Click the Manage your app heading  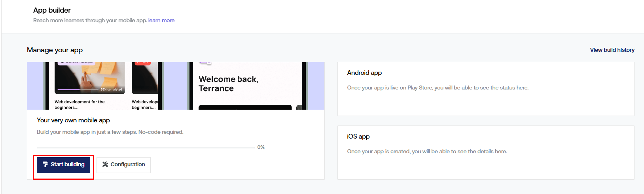[x=55, y=50]
